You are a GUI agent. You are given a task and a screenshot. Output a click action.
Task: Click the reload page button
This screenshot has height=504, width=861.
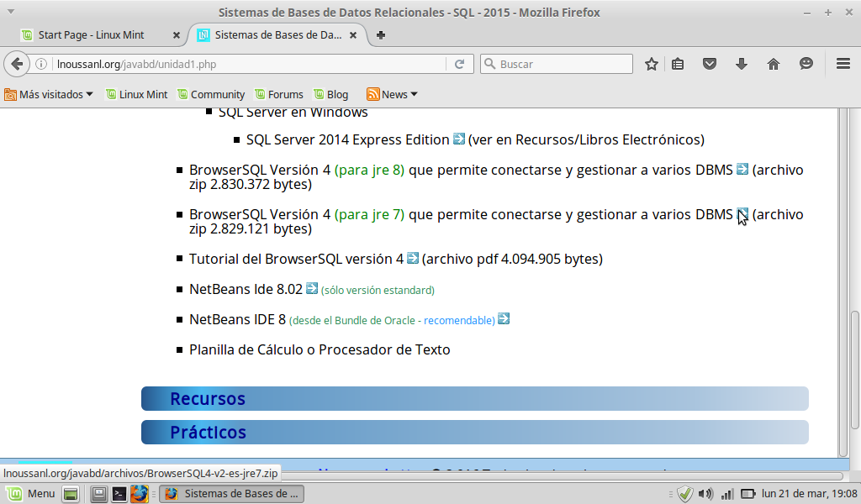[x=460, y=64]
